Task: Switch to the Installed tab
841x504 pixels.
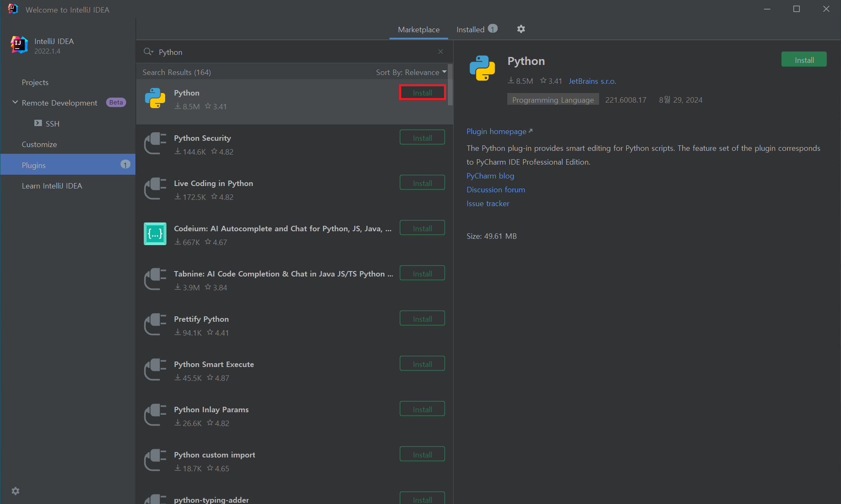Action: click(471, 30)
